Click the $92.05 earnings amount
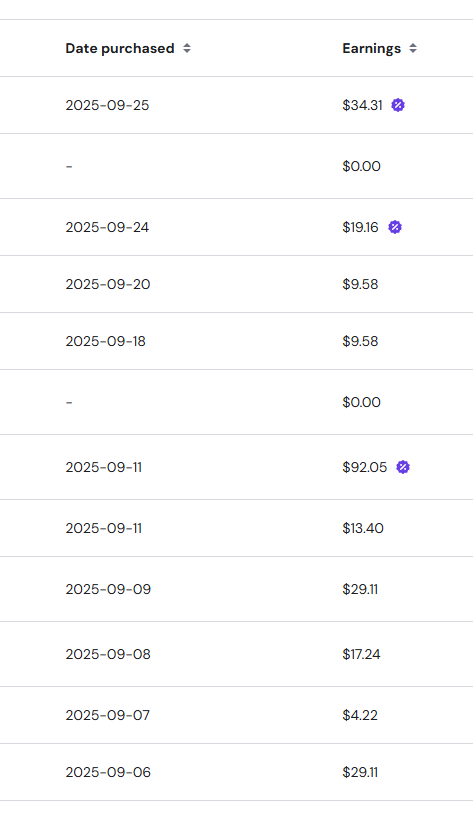Image resolution: width=473 pixels, height=816 pixels. 365,467
